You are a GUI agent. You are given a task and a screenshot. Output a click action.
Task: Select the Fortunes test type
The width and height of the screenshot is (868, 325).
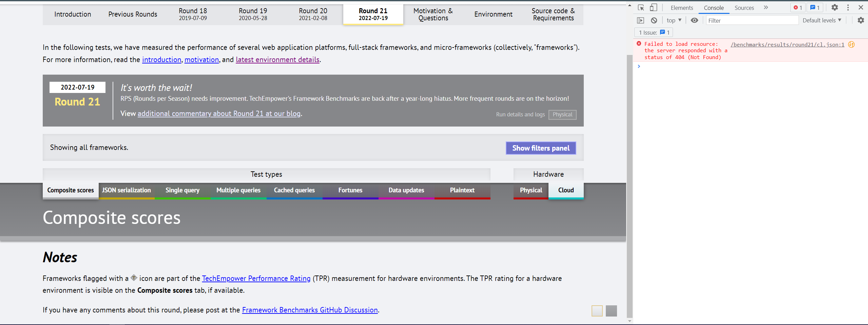pos(350,190)
